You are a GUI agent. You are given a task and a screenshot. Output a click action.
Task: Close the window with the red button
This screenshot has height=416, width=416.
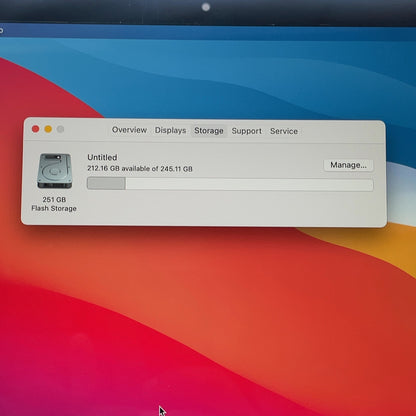click(35, 129)
